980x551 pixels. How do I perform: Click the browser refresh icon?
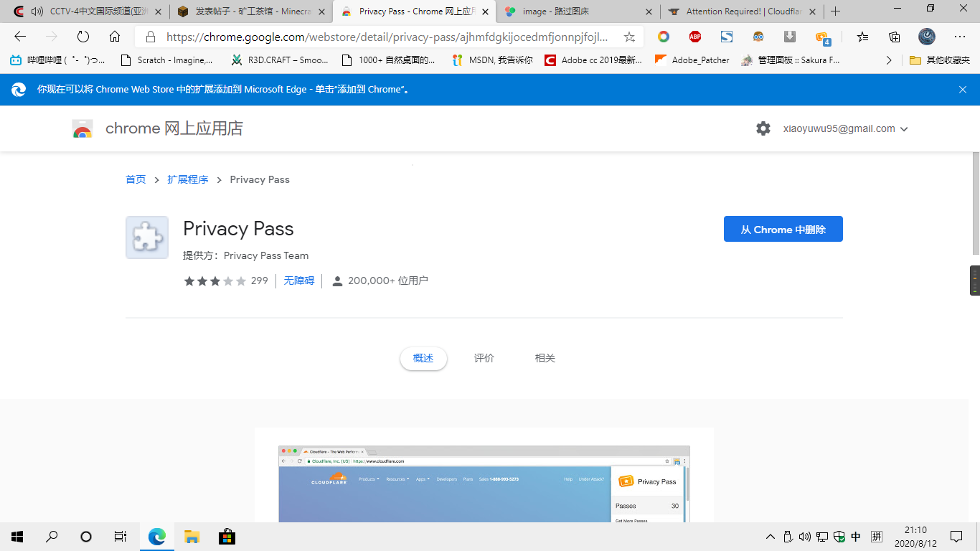83,37
